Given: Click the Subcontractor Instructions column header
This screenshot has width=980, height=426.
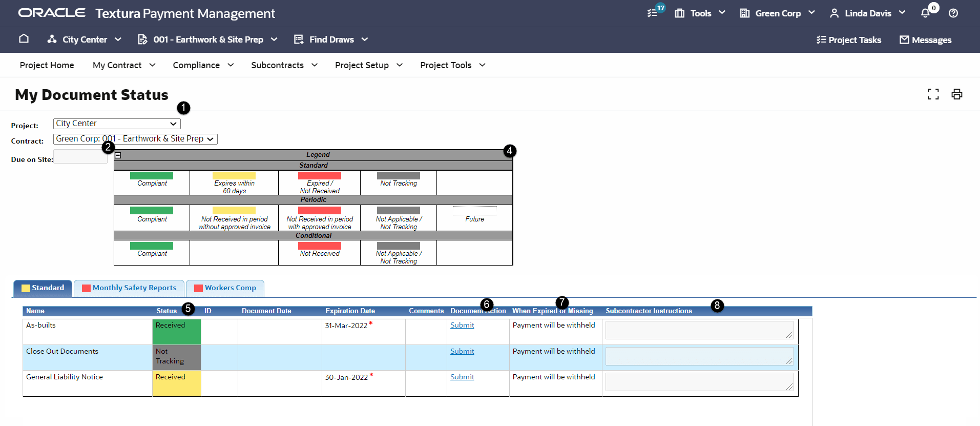Looking at the screenshot, I should coord(649,311).
